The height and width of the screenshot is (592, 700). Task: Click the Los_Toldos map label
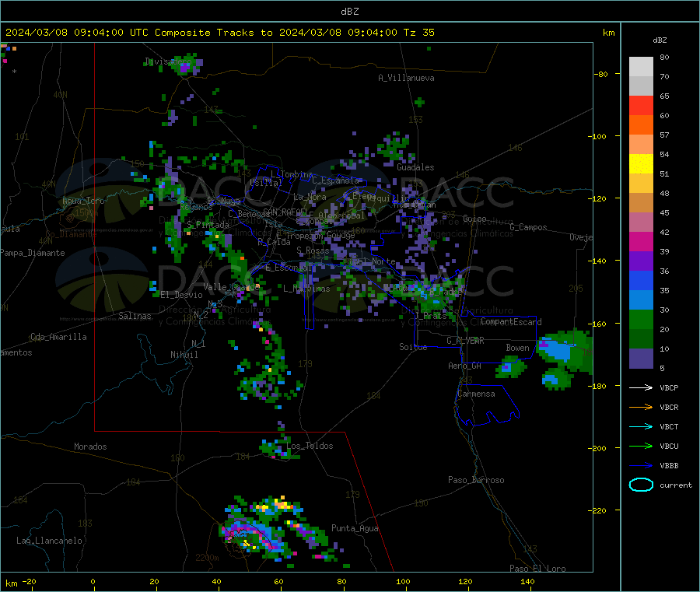pyautogui.click(x=310, y=446)
